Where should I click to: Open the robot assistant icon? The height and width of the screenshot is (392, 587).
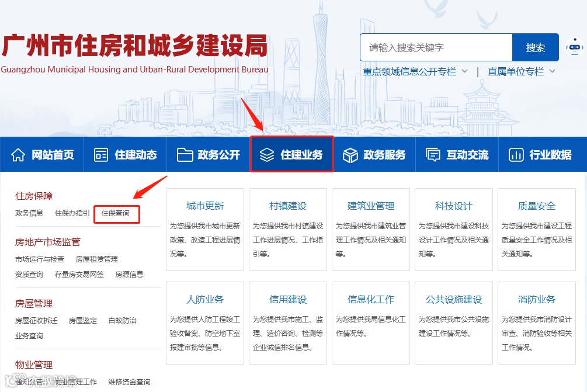coord(575,47)
